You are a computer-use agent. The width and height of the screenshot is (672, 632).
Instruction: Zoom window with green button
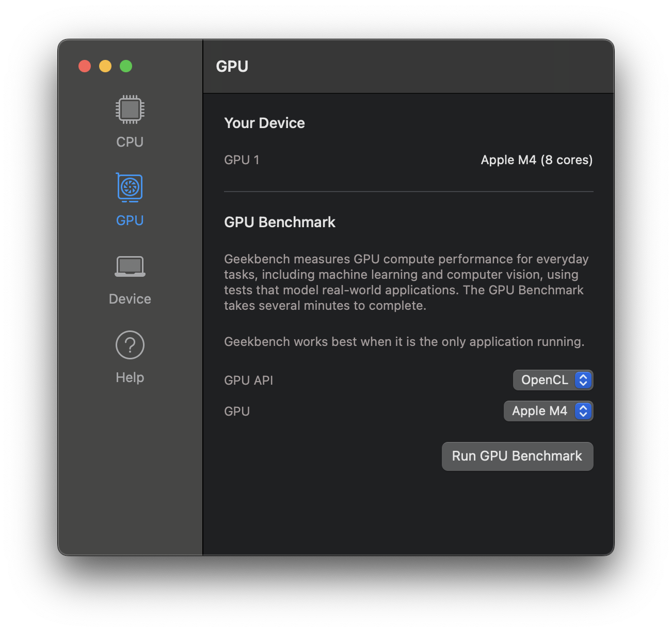click(126, 66)
